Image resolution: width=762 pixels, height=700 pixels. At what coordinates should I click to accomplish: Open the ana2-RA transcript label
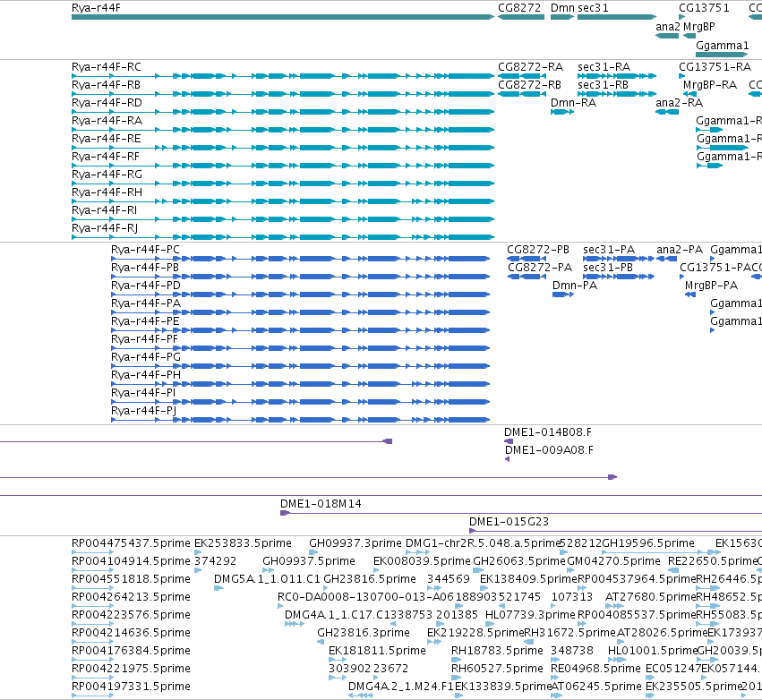pos(680,103)
